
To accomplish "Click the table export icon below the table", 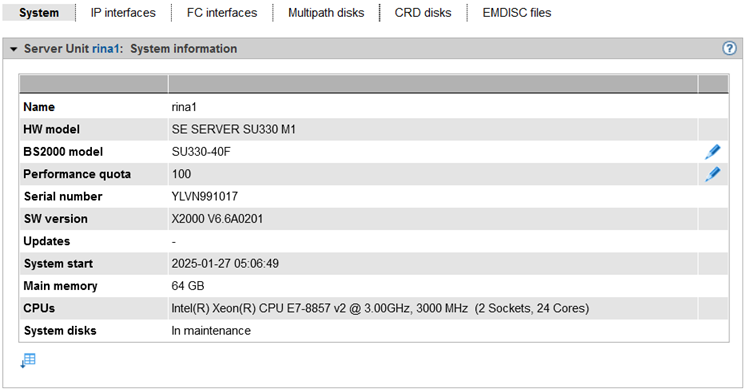I will [28, 361].
